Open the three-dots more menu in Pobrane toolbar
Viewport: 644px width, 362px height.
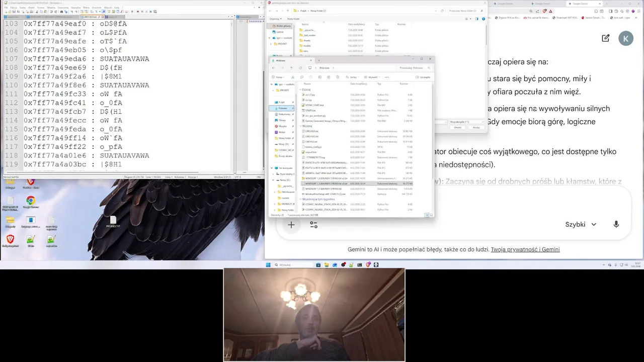(387, 77)
